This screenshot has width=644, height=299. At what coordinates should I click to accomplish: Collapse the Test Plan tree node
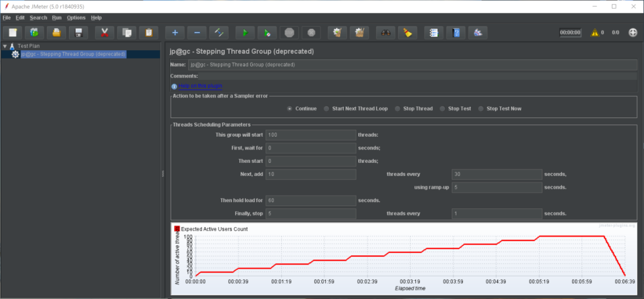point(5,46)
